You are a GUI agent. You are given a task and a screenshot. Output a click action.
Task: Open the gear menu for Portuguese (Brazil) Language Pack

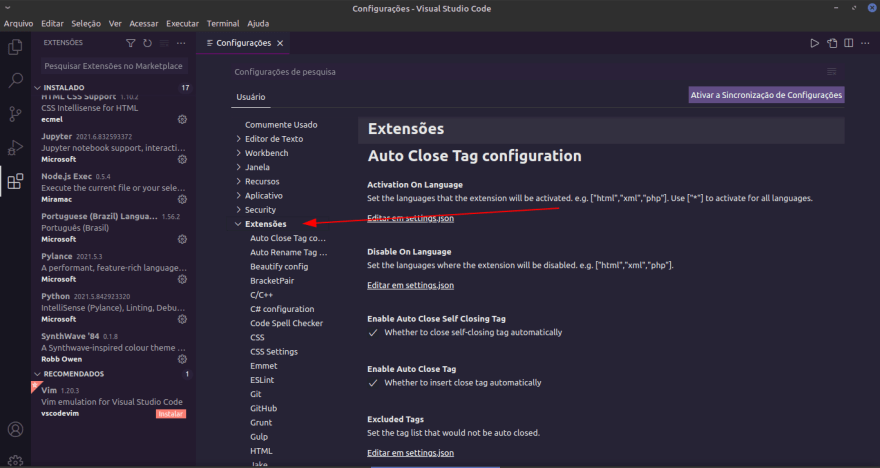point(182,239)
